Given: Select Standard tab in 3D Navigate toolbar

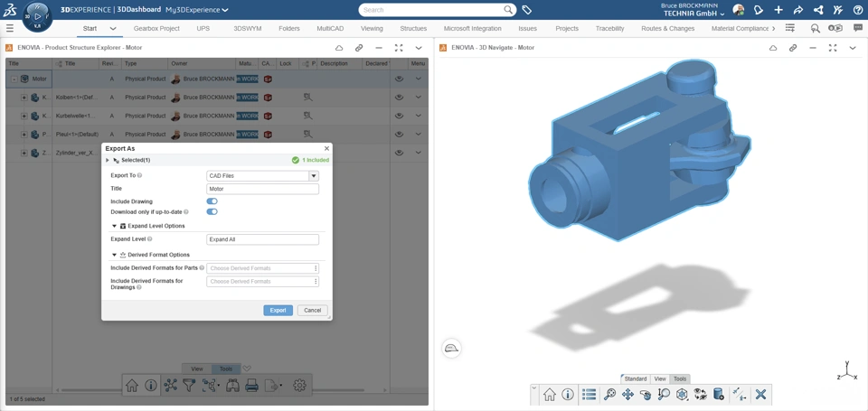Looking at the screenshot, I should (x=636, y=378).
